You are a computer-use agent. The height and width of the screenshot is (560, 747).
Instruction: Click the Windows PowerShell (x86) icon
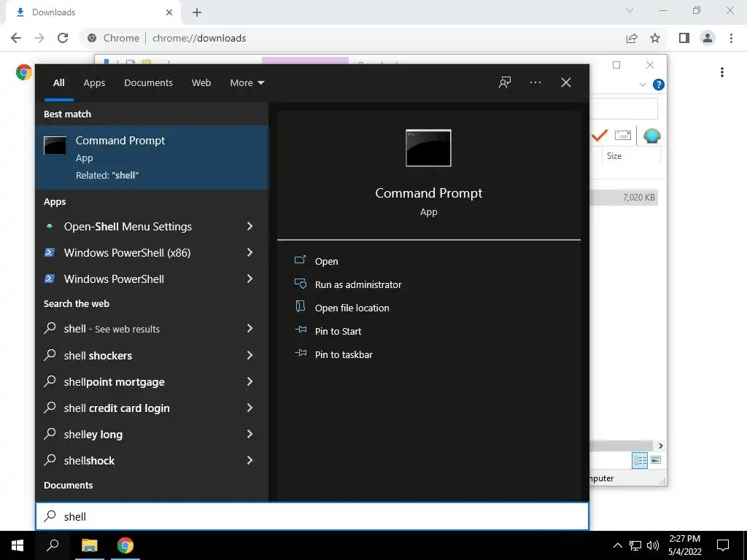[x=50, y=252]
